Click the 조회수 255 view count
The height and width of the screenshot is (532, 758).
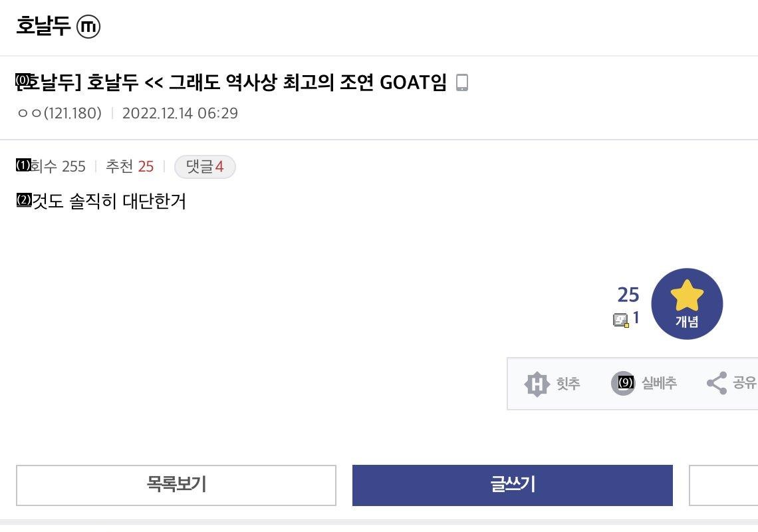click(52, 167)
